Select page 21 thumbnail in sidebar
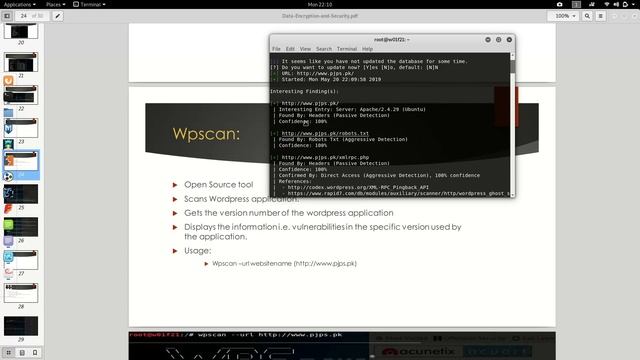 (x=21, y=62)
